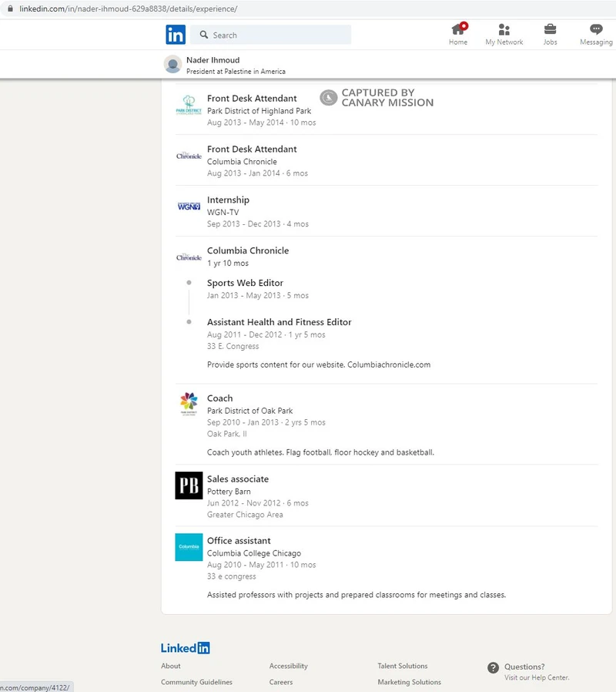616x692 pixels.
Task: Open the Careers footer link
Action: [x=281, y=682]
